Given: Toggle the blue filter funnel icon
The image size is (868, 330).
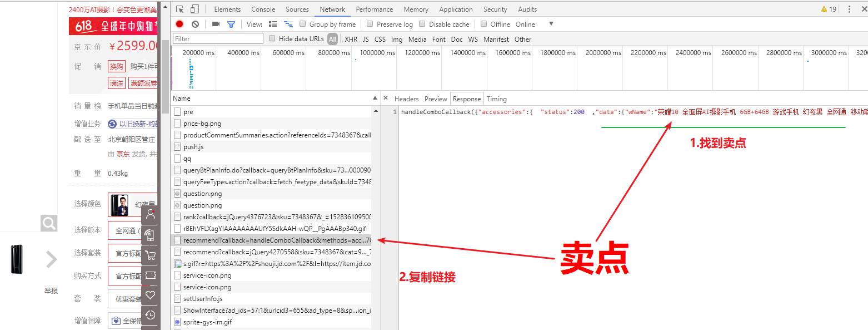Looking at the screenshot, I should (231, 24).
